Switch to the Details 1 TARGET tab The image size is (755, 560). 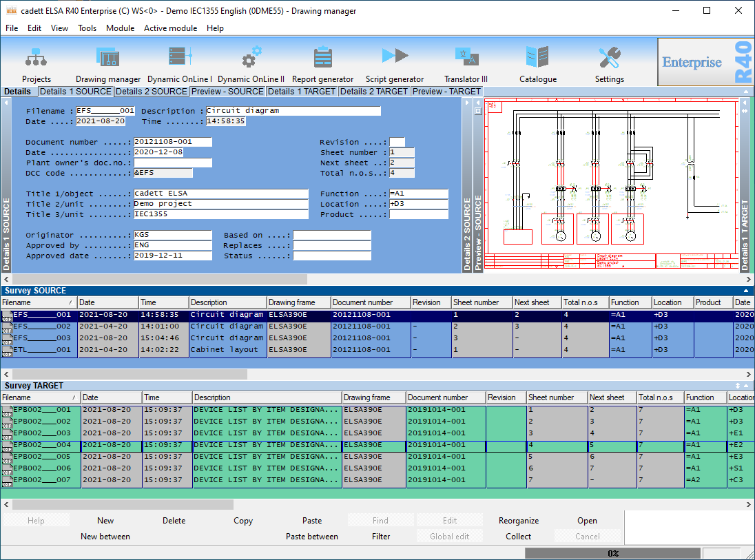[302, 92]
